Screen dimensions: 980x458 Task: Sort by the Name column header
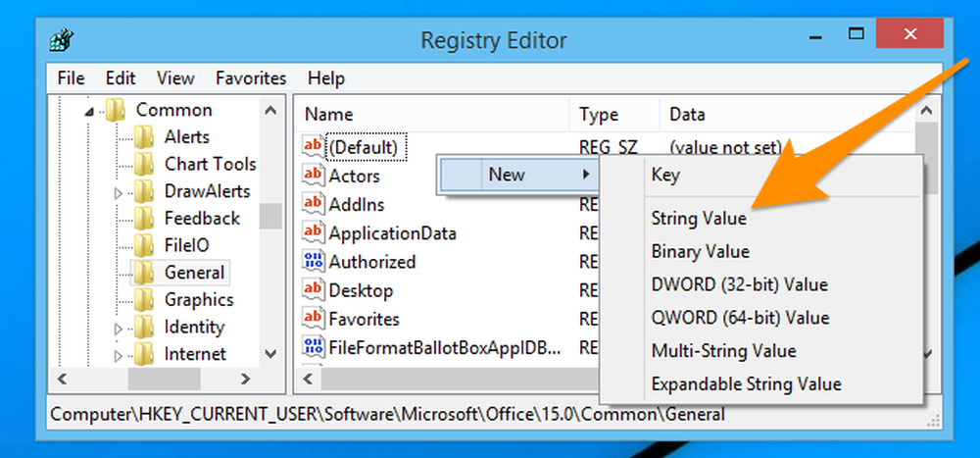click(x=432, y=115)
